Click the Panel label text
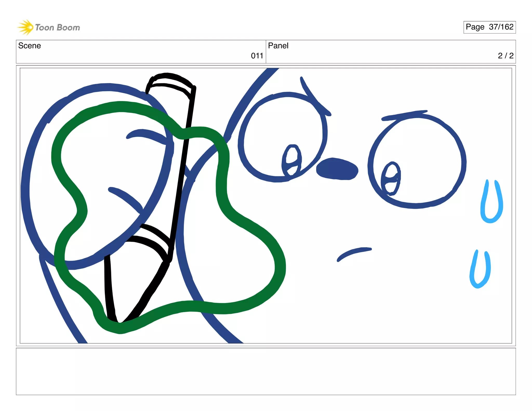Image resolution: width=532 pixels, height=411 pixels. coord(278,46)
